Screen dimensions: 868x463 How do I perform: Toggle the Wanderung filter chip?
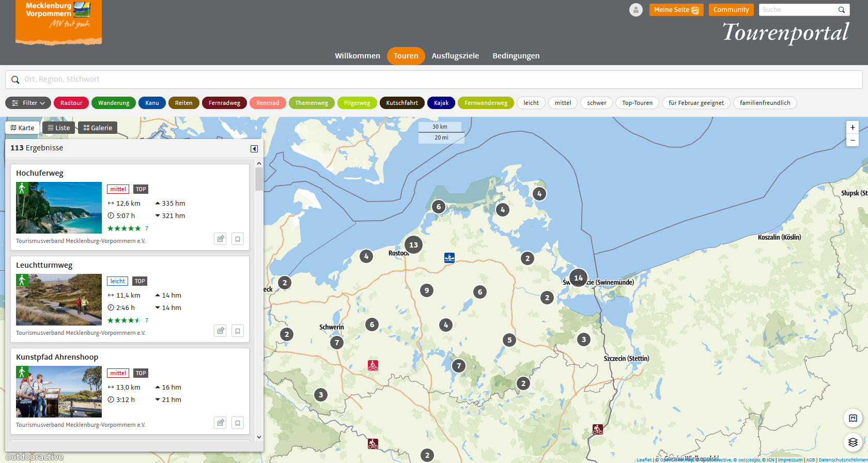tap(114, 103)
